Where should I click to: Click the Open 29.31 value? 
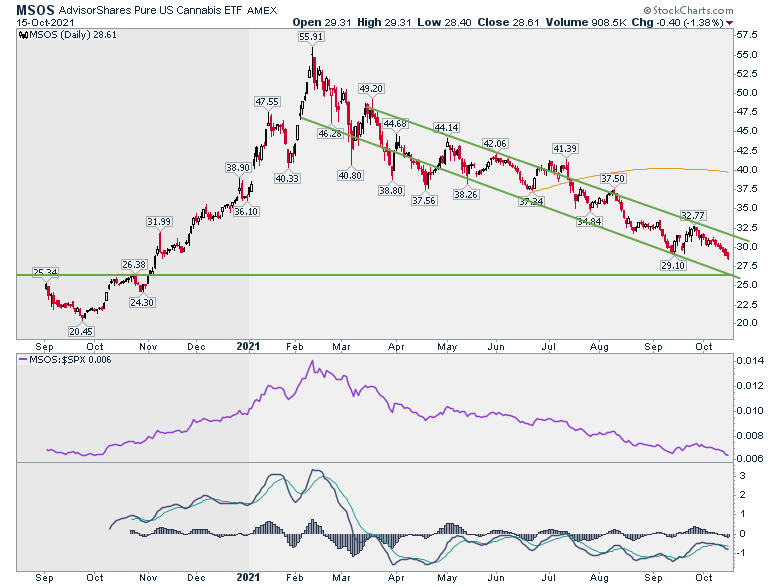tap(322, 22)
